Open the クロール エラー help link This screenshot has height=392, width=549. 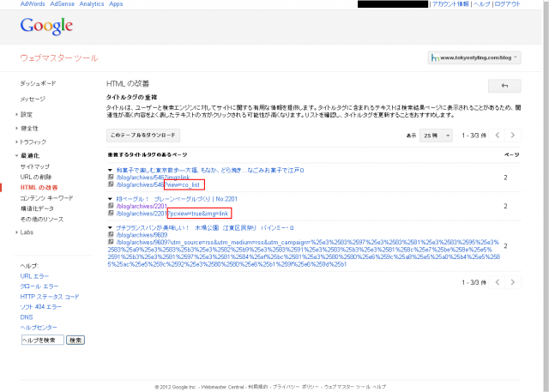pyautogui.click(x=39, y=286)
